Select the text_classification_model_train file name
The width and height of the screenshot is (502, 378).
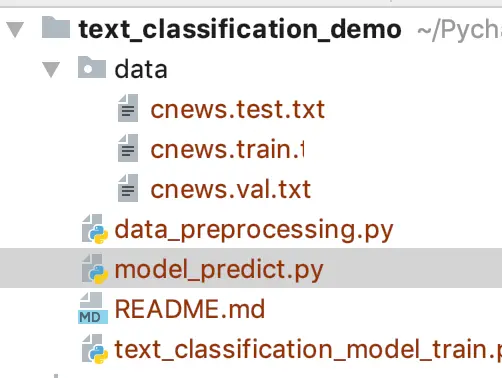(x=308, y=349)
